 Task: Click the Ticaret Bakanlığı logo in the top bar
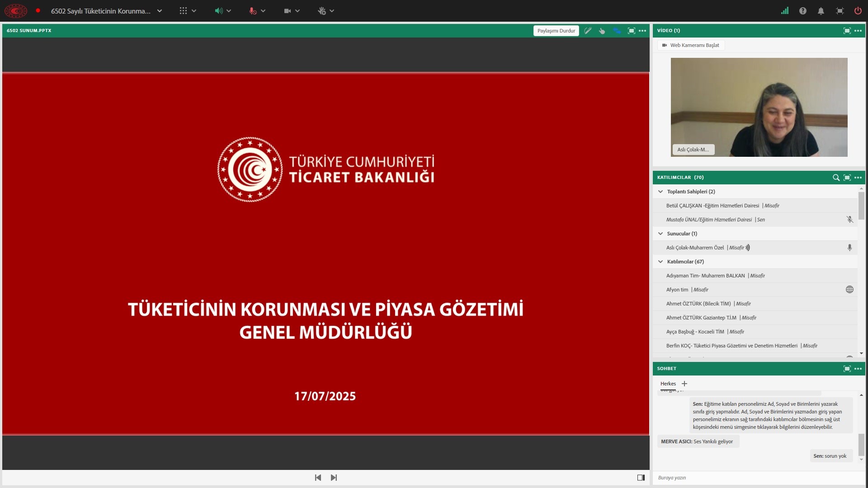point(16,11)
